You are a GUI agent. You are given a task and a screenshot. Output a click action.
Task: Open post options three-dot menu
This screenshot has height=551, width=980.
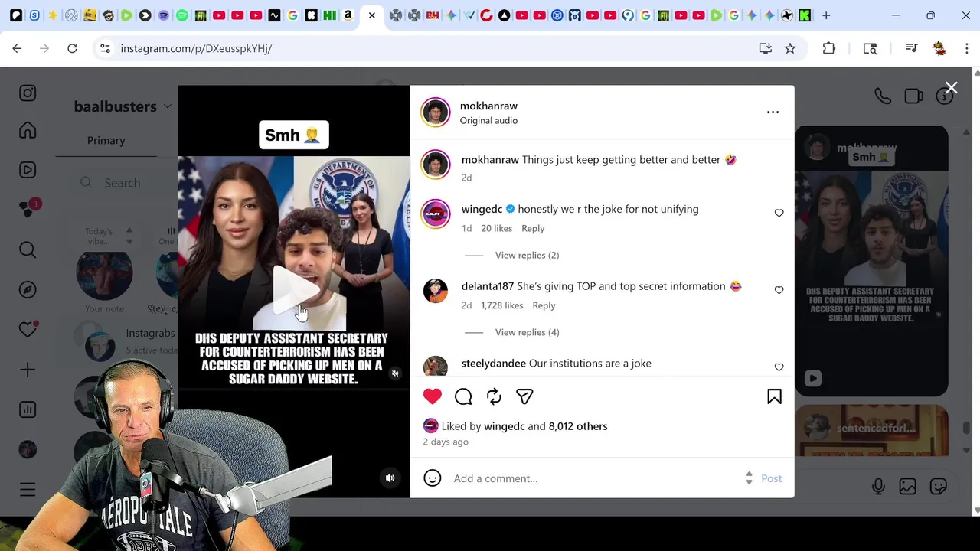tap(773, 112)
